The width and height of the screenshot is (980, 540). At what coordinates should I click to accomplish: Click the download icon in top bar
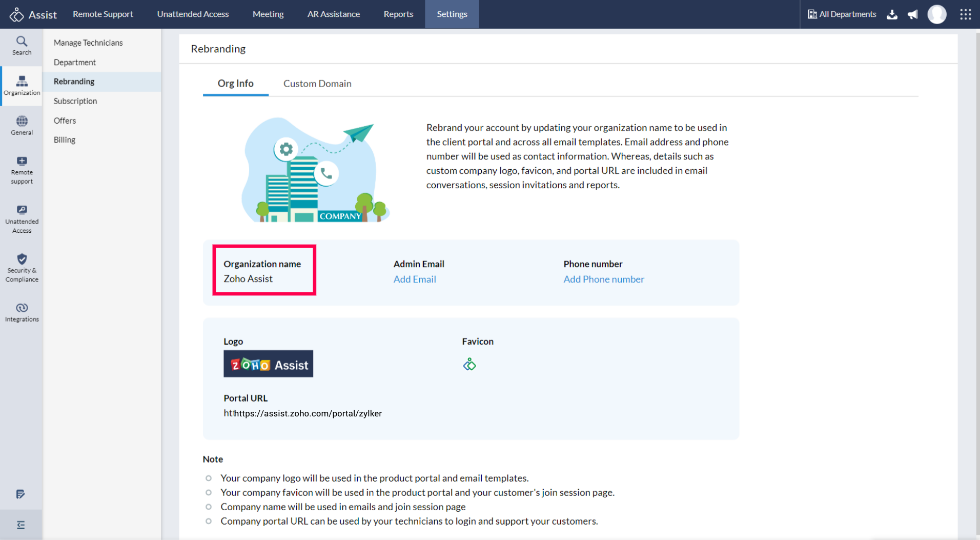pos(892,14)
